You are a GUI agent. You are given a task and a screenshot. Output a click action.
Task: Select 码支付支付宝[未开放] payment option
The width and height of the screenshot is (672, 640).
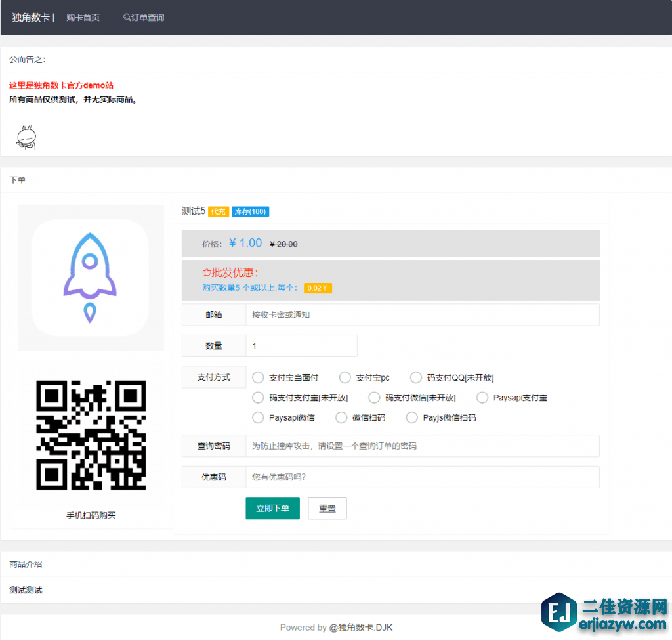pyautogui.click(x=258, y=398)
